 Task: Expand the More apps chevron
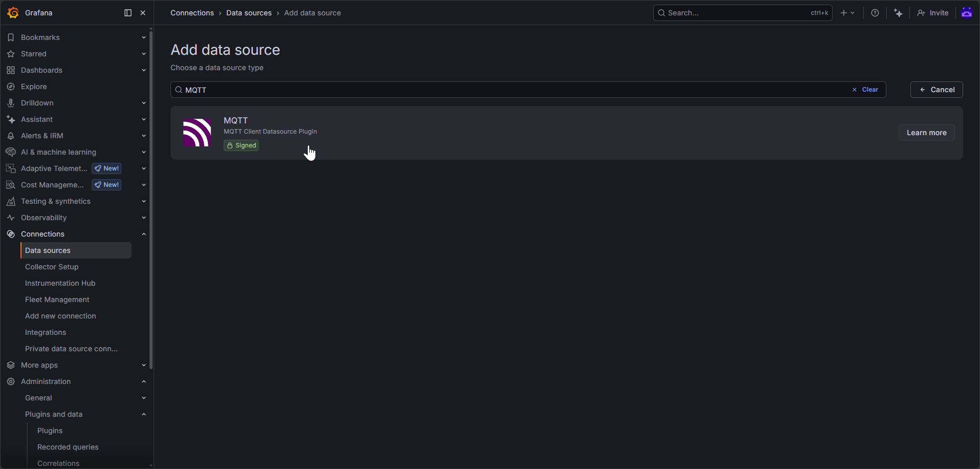point(144,365)
